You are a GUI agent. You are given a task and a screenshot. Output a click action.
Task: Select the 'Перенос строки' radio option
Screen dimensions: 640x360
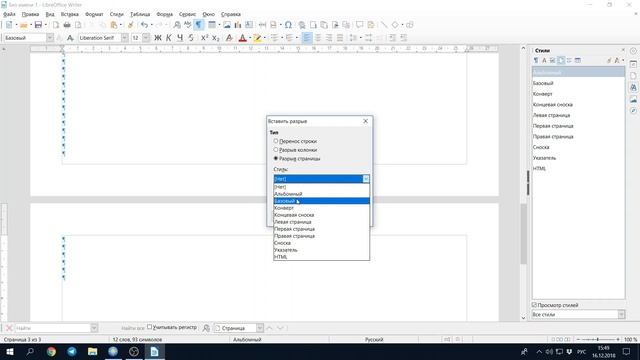pyautogui.click(x=276, y=141)
